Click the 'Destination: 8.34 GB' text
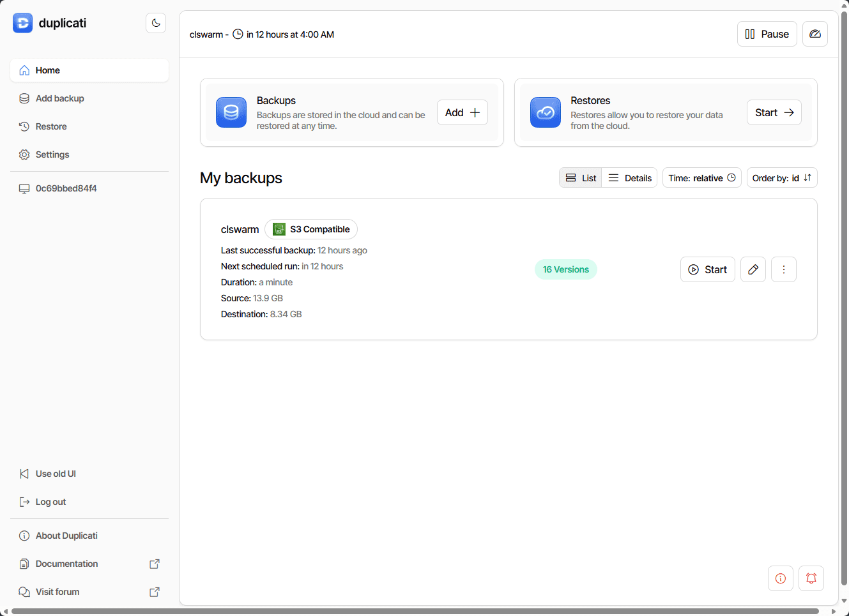Screen dimensions: 849x616 click(x=261, y=314)
